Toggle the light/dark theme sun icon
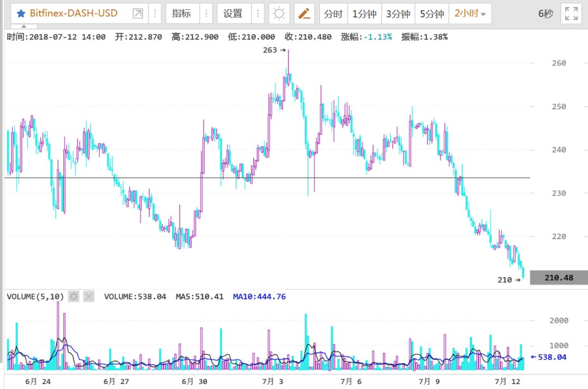This screenshot has height=389, width=588. coord(279,14)
